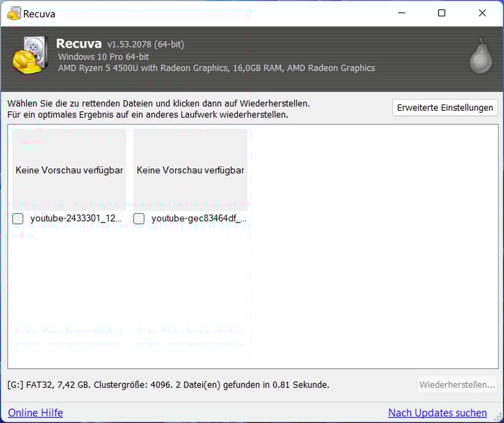Follow the Nach Updates suchen link
504x423 pixels.
click(x=437, y=413)
